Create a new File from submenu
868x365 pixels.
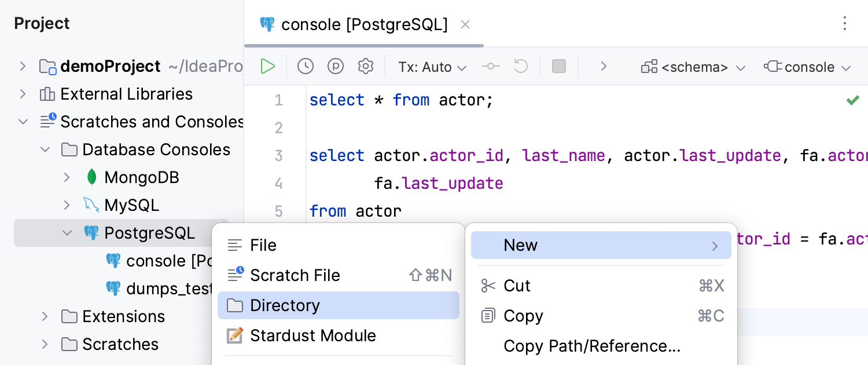point(339,245)
